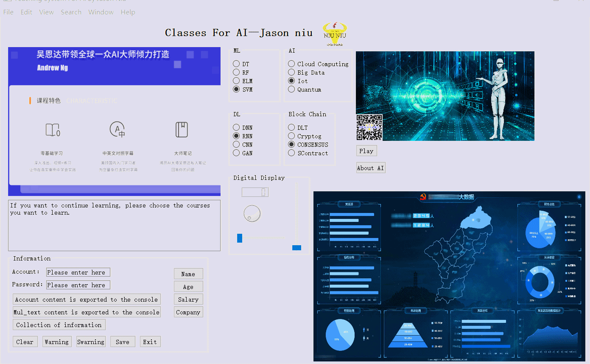This screenshot has width=590, height=364.
Task: Click the red emblem in the dashboard header
Action: (422, 197)
